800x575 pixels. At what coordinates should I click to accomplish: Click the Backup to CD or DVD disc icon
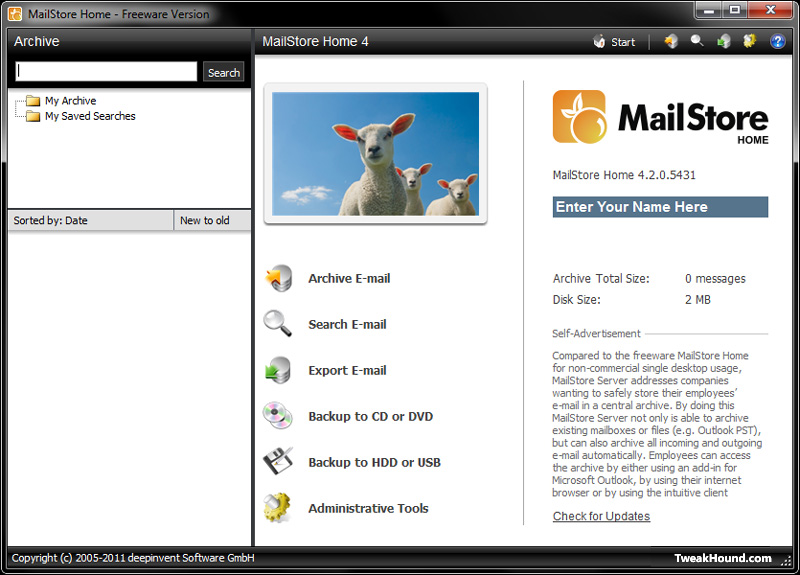278,415
